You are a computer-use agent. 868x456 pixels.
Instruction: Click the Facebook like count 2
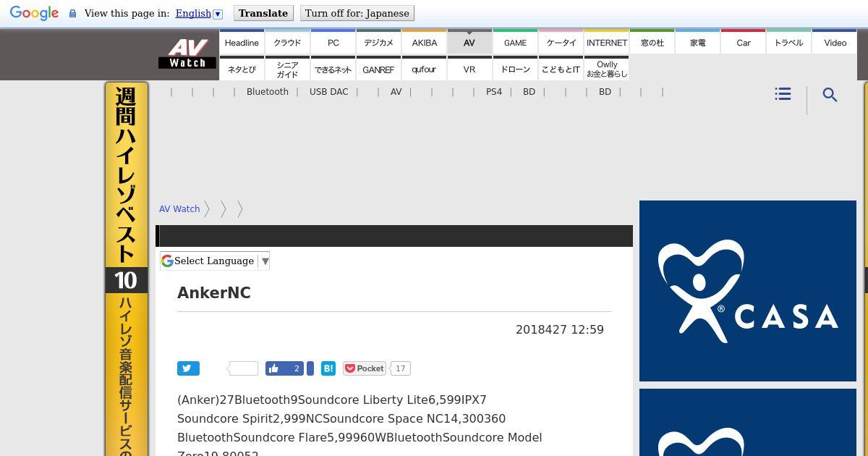(x=297, y=368)
